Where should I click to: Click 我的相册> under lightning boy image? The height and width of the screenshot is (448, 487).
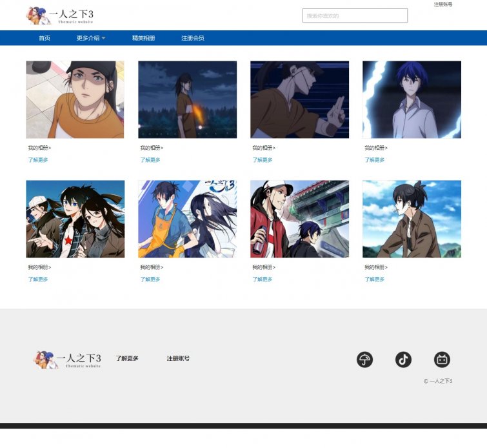tap(376, 148)
